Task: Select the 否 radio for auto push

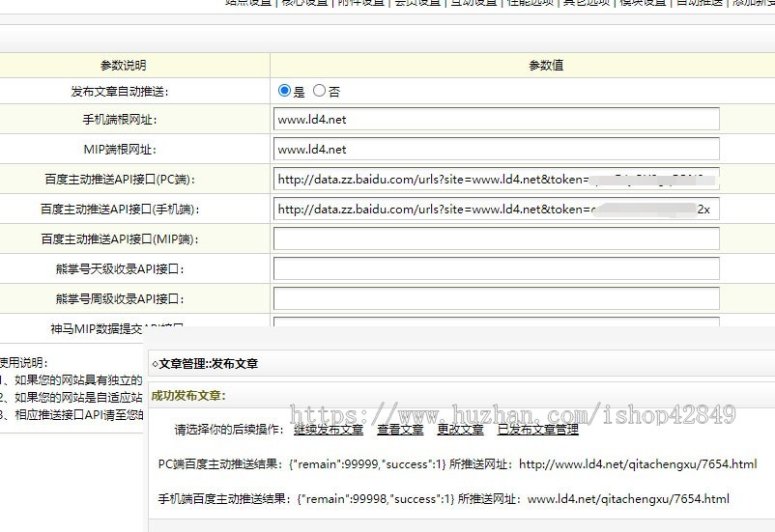Action: tap(319, 91)
